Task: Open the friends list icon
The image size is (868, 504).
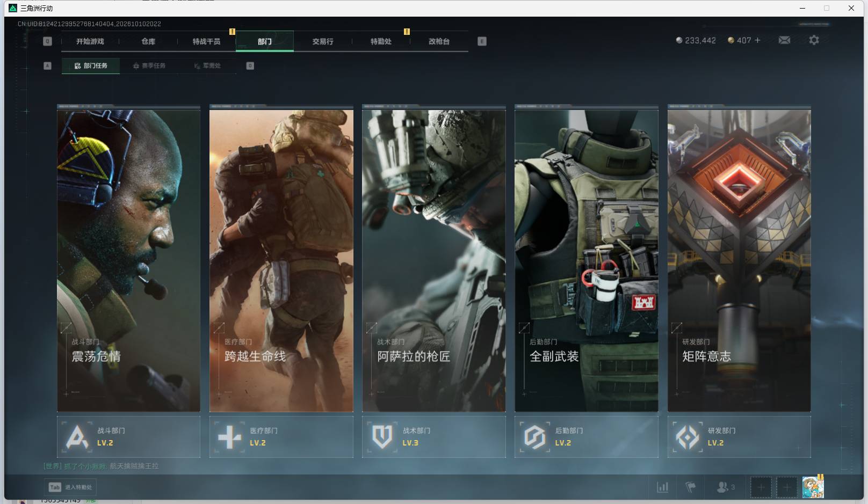Action: click(726, 487)
